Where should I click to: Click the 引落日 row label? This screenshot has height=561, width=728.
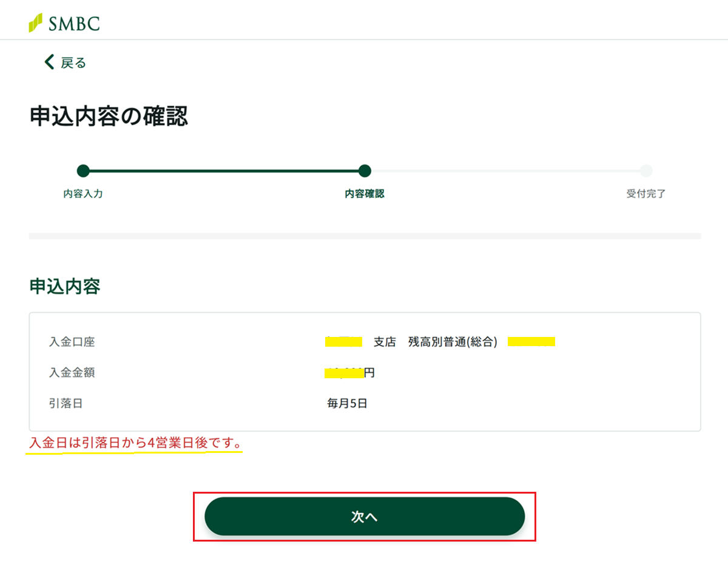pos(66,403)
